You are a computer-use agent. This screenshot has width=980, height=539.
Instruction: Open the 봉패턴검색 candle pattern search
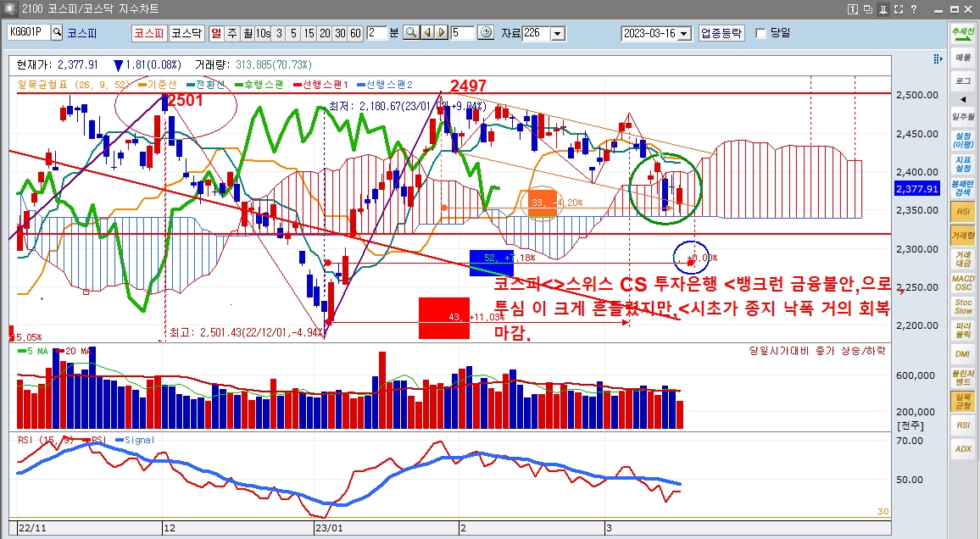(x=963, y=187)
